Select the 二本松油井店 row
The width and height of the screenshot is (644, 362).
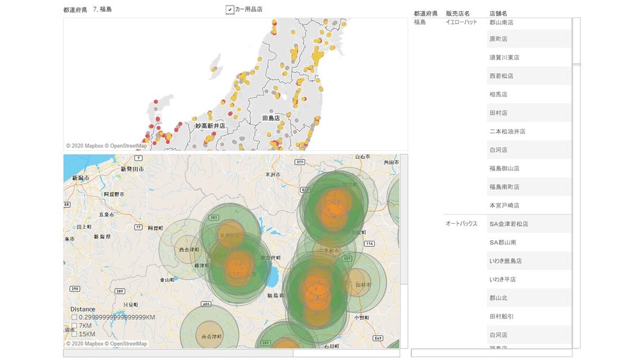tap(529, 131)
